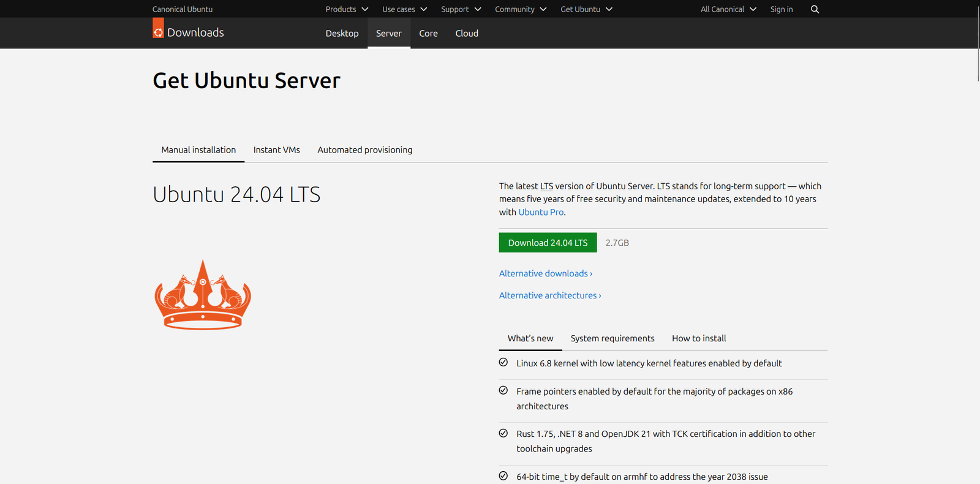Click the Downloads section title
Viewport: 980px width, 484px height.
(195, 32)
